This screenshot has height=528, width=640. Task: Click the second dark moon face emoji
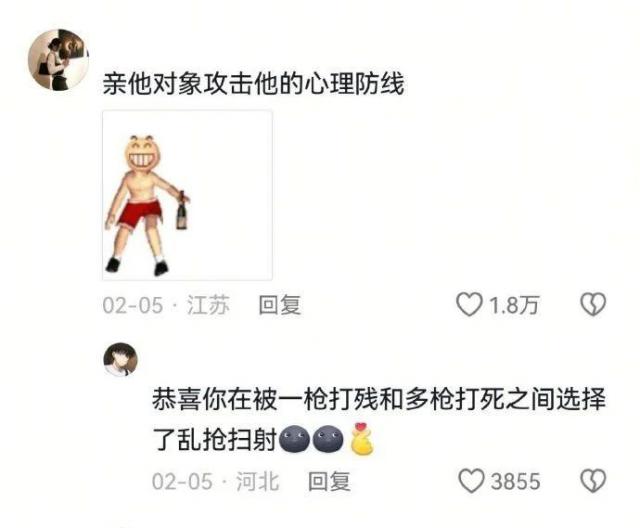(328, 439)
